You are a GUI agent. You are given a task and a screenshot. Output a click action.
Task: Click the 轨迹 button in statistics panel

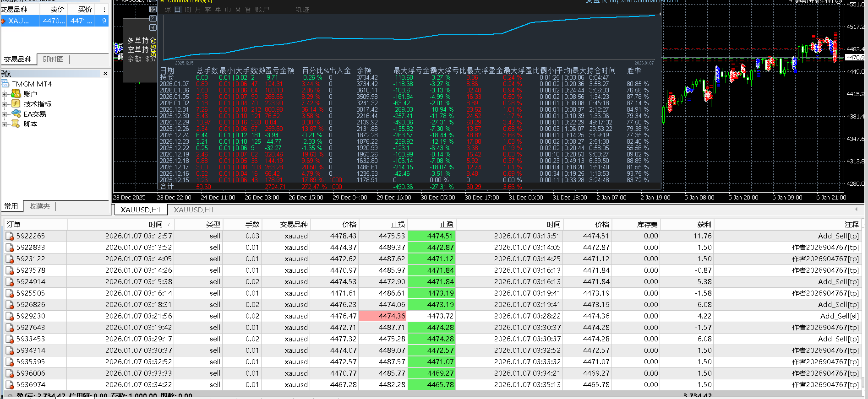pyautogui.click(x=302, y=10)
